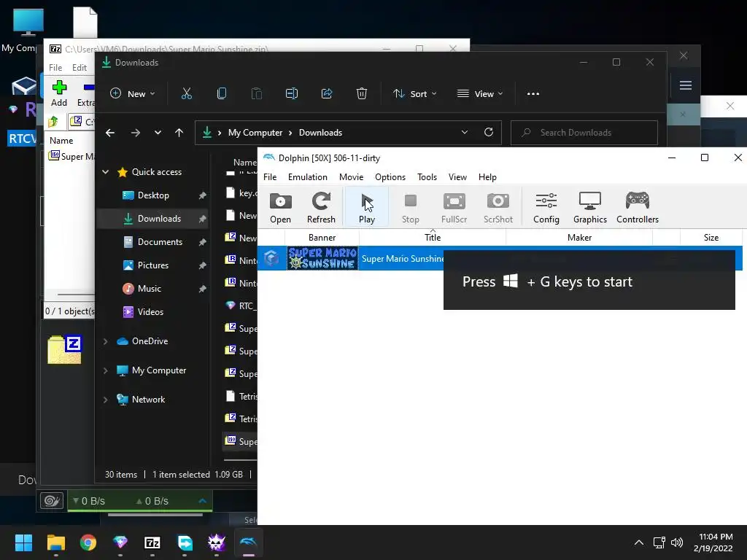The image size is (747, 560).
Task: Show hidden system tray icons
Action: coord(639,542)
